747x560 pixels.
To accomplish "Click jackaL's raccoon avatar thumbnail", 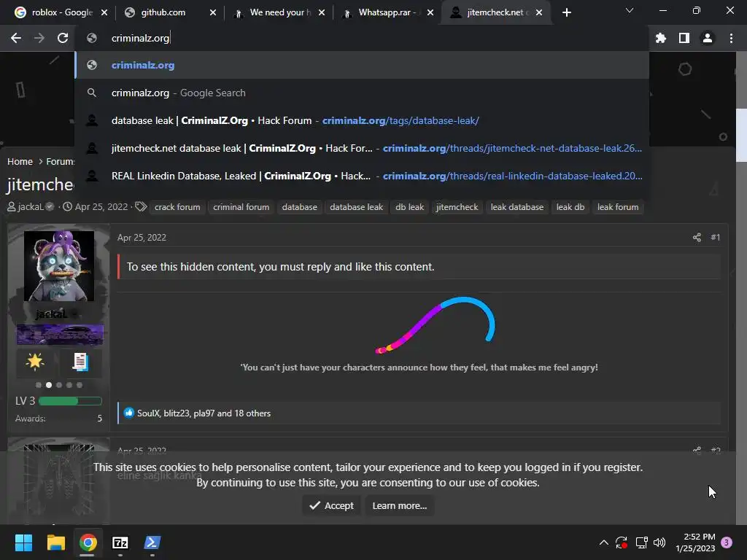I will pos(59,265).
